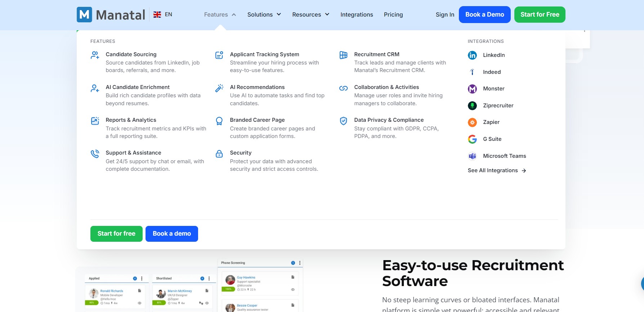
Task: Select the Microsoft Teams integration link
Action: (x=504, y=156)
